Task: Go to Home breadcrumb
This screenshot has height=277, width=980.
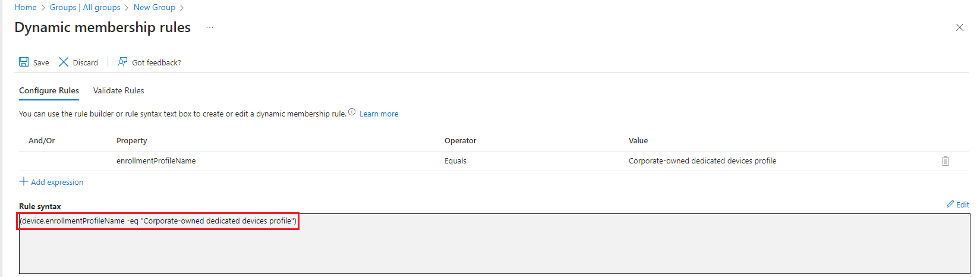Action: [x=26, y=7]
